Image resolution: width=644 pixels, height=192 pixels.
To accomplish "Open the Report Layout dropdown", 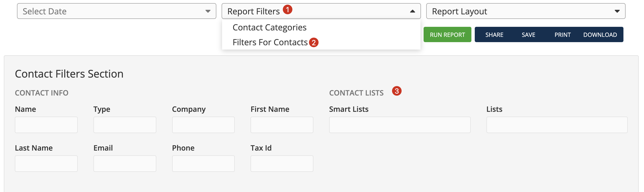I will tap(526, 11).
